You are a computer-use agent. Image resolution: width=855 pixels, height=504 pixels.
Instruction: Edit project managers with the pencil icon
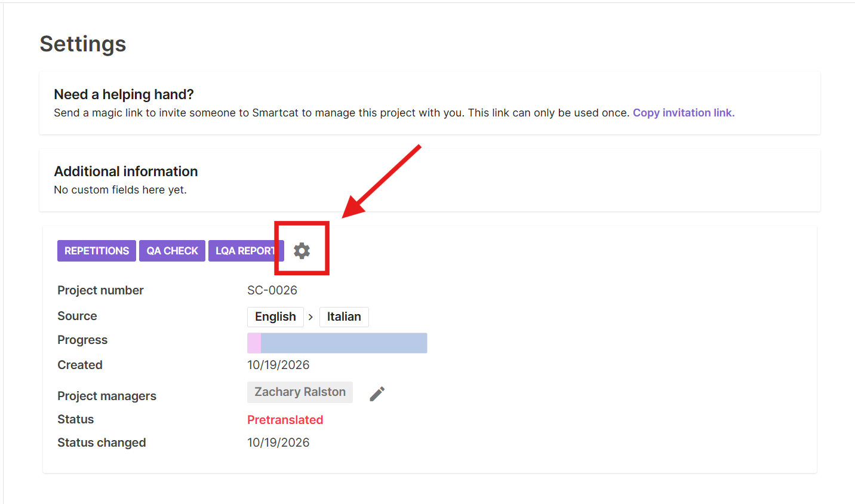(377, 394)
